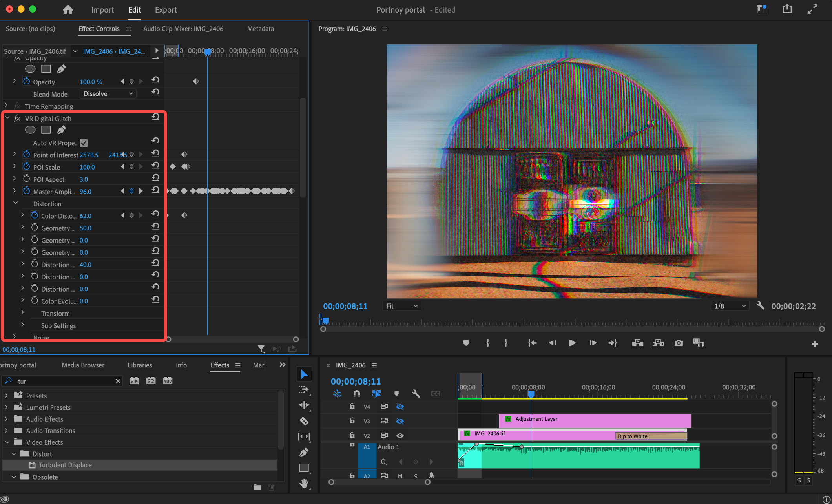Image resolution: width=832 pixels, height=504 pixels.
Task: Open the Blend Mode dropdown showing Dissolve
Action: 108,94
